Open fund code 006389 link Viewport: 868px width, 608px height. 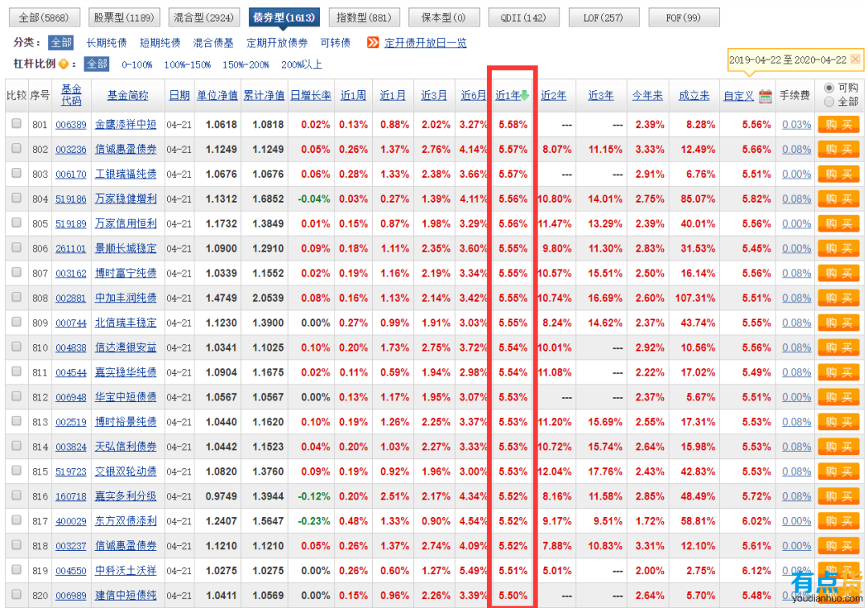[x=71, y=125]
